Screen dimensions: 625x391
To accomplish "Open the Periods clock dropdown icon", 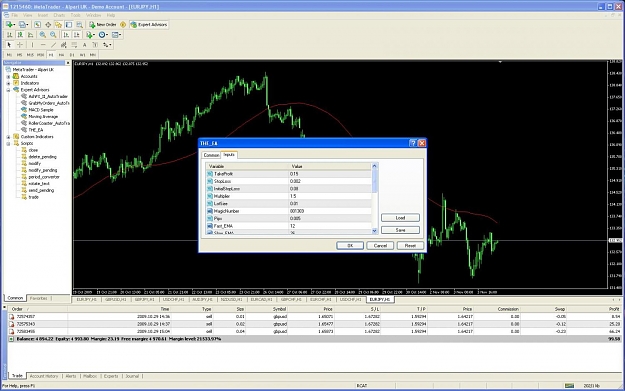I will pyautogui.click(x=103, y=35).
